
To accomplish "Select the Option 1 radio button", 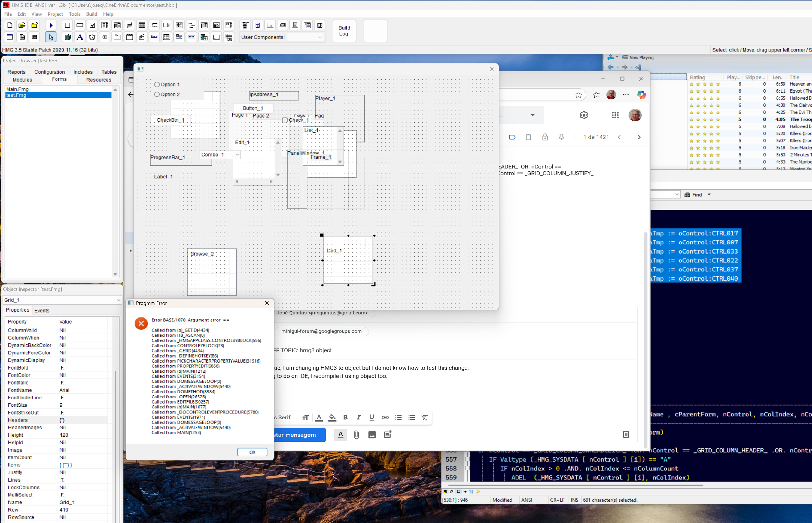I will [157, 84].
